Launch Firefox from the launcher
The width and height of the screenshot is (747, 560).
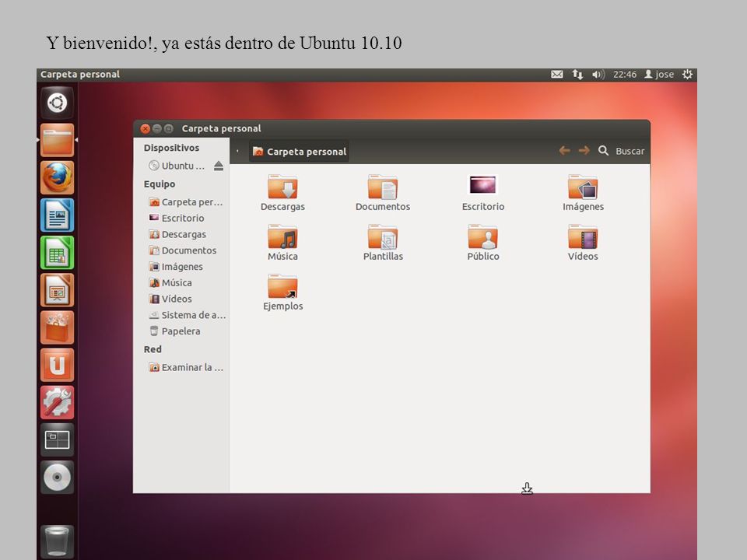coord(57,177)
